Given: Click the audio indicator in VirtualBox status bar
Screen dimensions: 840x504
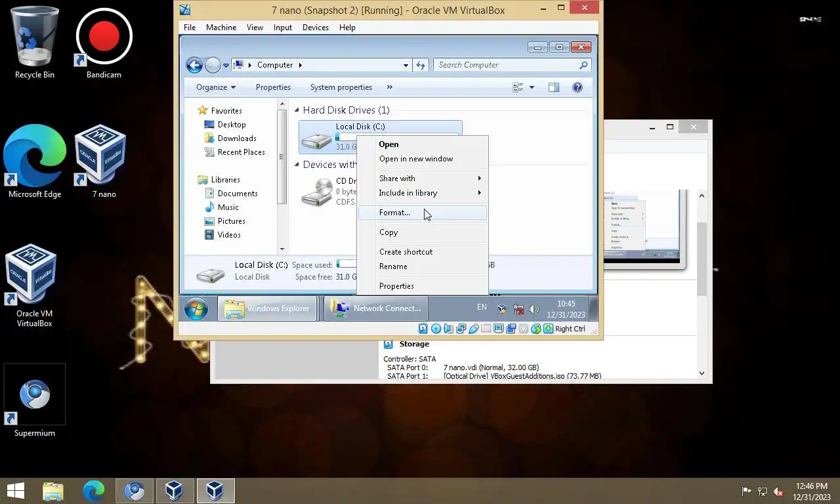Looking at the screenshot, I should 448,329.
